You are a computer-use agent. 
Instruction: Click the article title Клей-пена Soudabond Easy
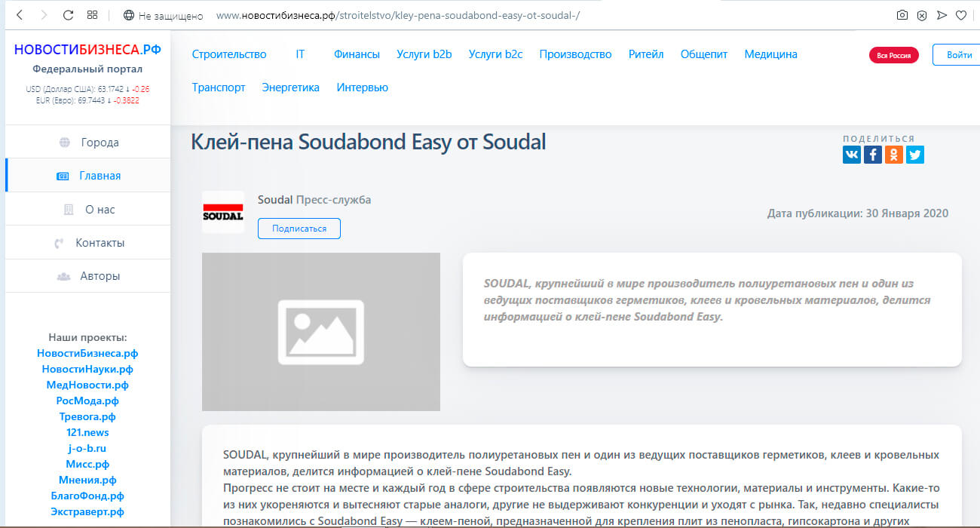[369, 141]
